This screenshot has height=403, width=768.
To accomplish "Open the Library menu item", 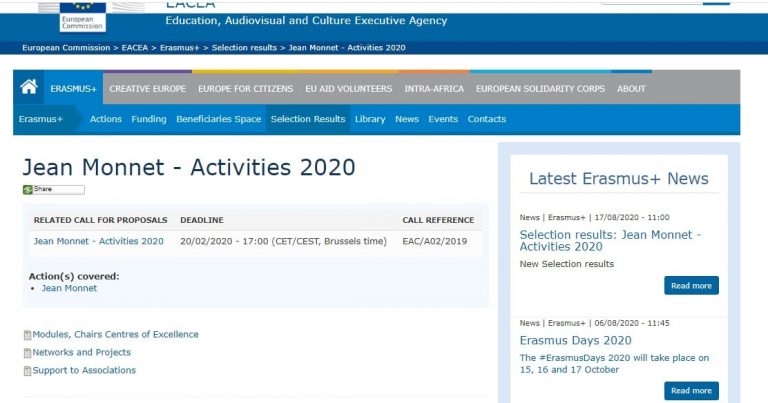I will click(369, 119).
